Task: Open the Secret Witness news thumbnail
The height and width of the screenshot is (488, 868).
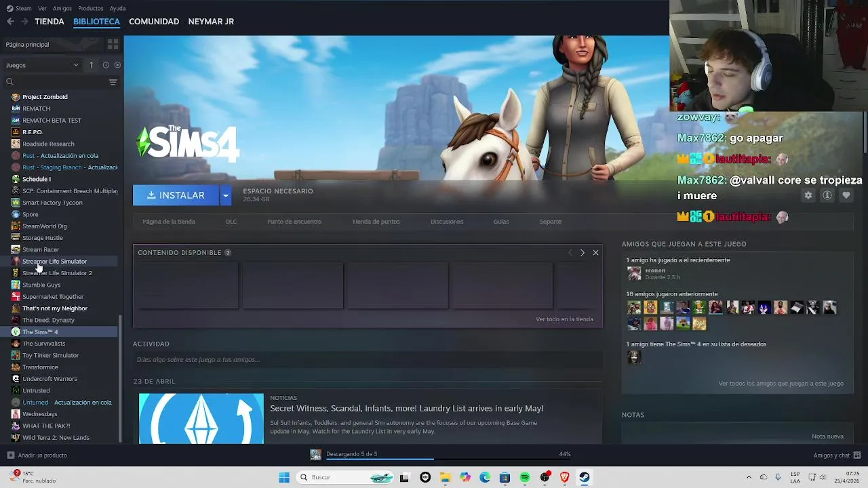Action: [201, 418]
